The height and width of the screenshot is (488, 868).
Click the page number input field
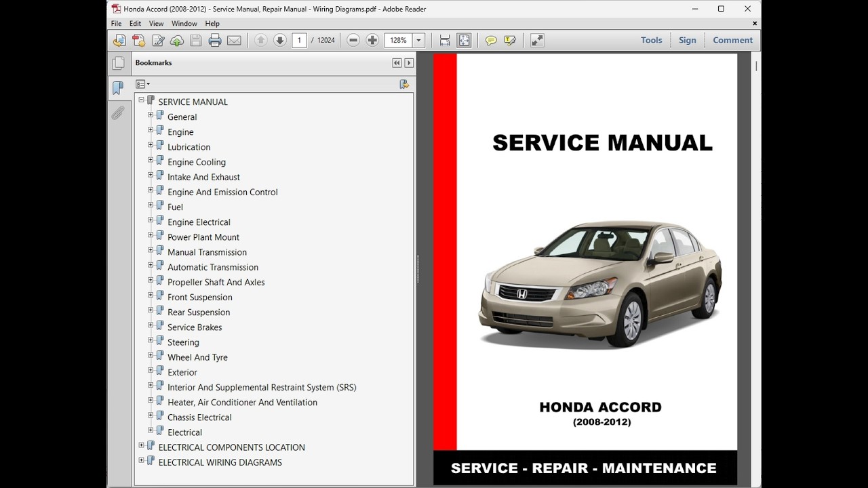pyautogui.click(x=299, y=40)
